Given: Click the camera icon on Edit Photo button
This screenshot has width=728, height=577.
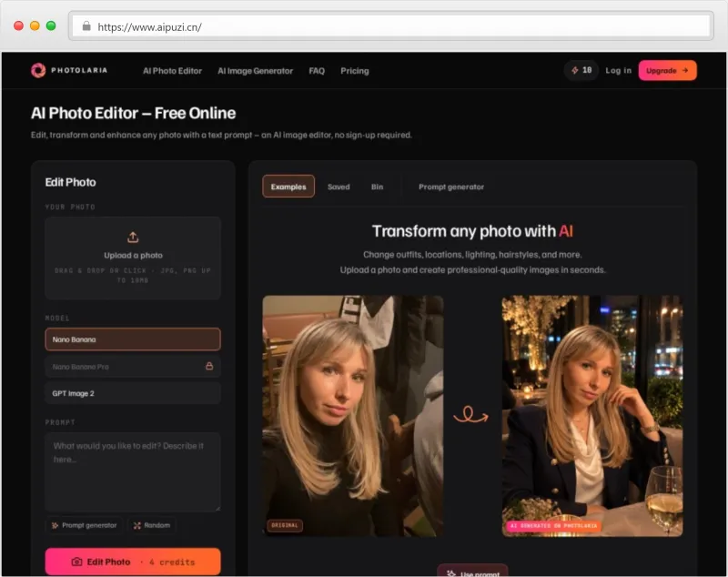Looking at the screenshot, I should 77,562.
